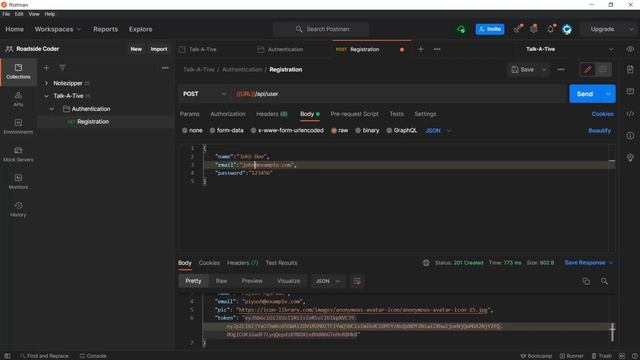Click the pencil edit mode icon
This screenshot has height=360, width=640.
click(x=587, y=69)
